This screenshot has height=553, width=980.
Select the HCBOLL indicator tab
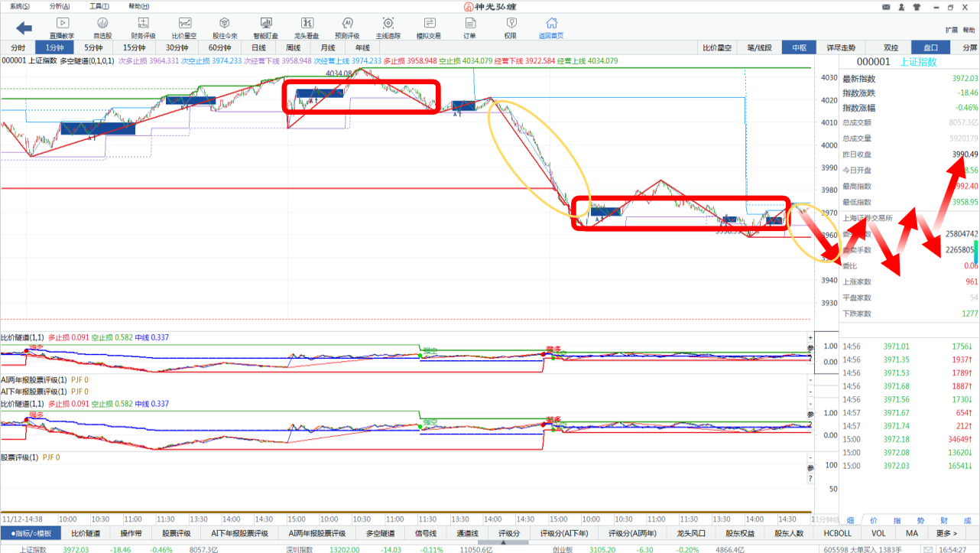click(x=837, y=533)
